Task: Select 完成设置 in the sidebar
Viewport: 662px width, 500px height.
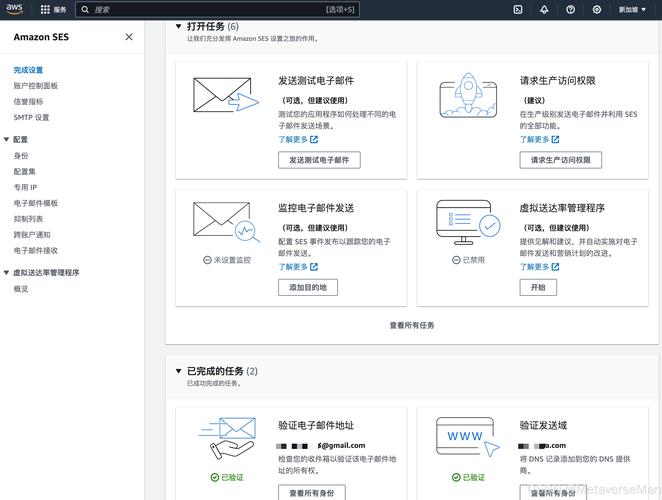Action: [x=28, y=70]
